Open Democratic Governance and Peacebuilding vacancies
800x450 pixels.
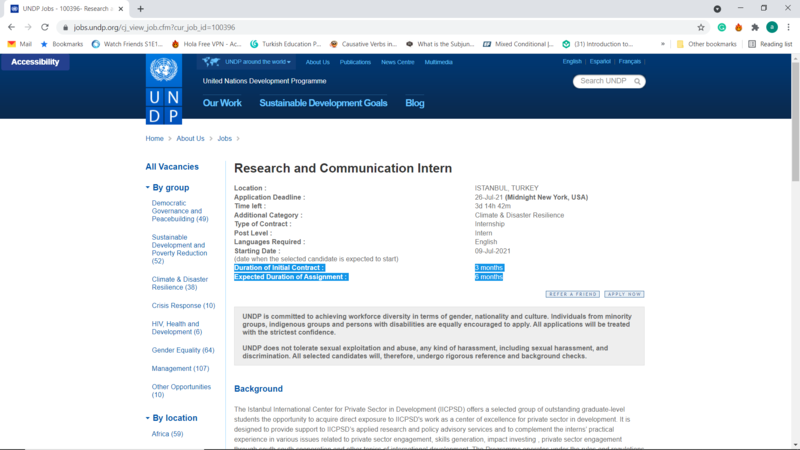(x=180, y=211)
